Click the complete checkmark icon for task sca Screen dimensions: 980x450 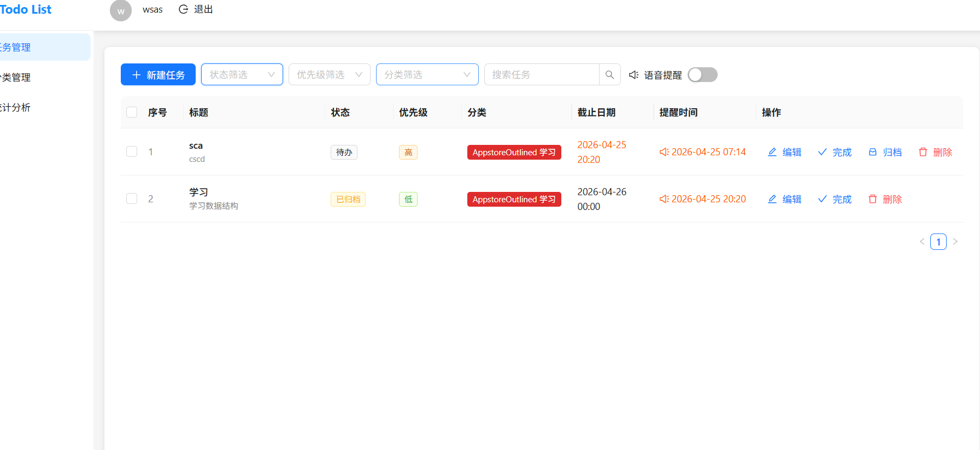(822, 152)
